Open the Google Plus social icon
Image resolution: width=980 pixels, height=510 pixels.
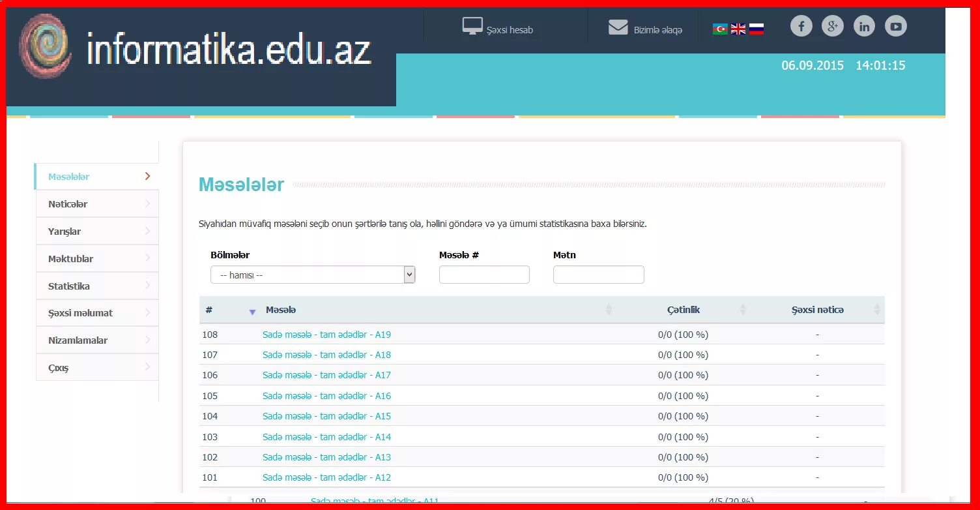[833, 26]
